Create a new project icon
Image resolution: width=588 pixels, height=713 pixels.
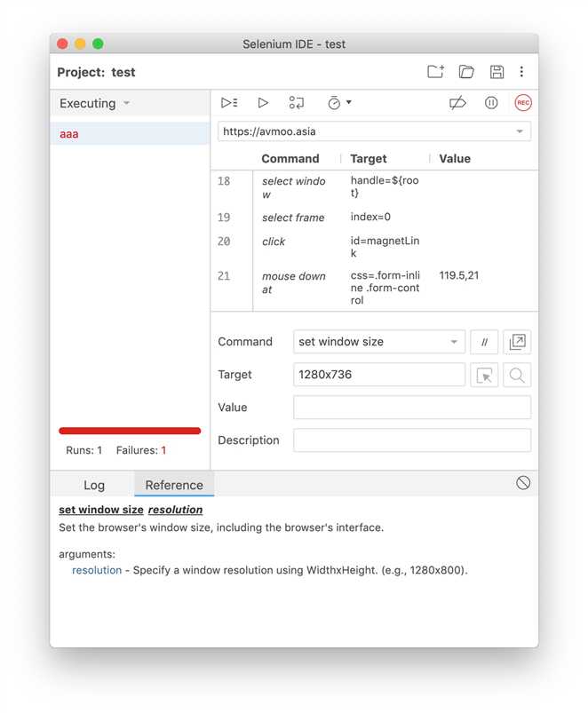point(435,72)
